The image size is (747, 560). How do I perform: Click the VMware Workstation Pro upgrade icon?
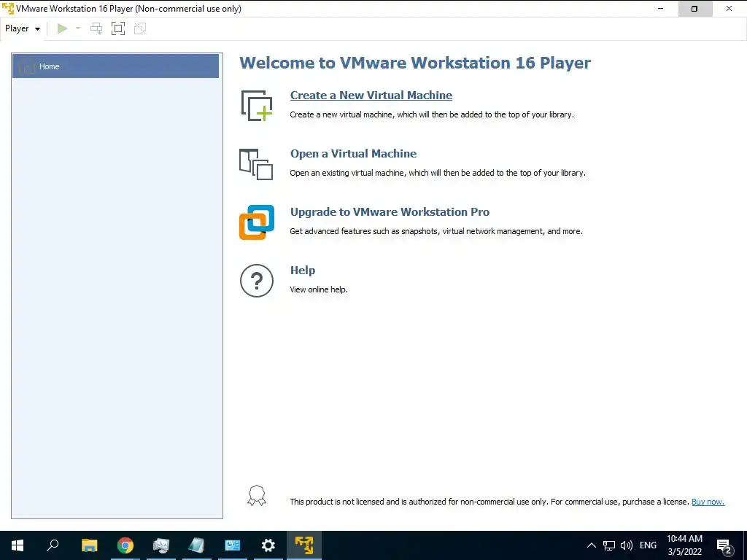tap(257, 222)
